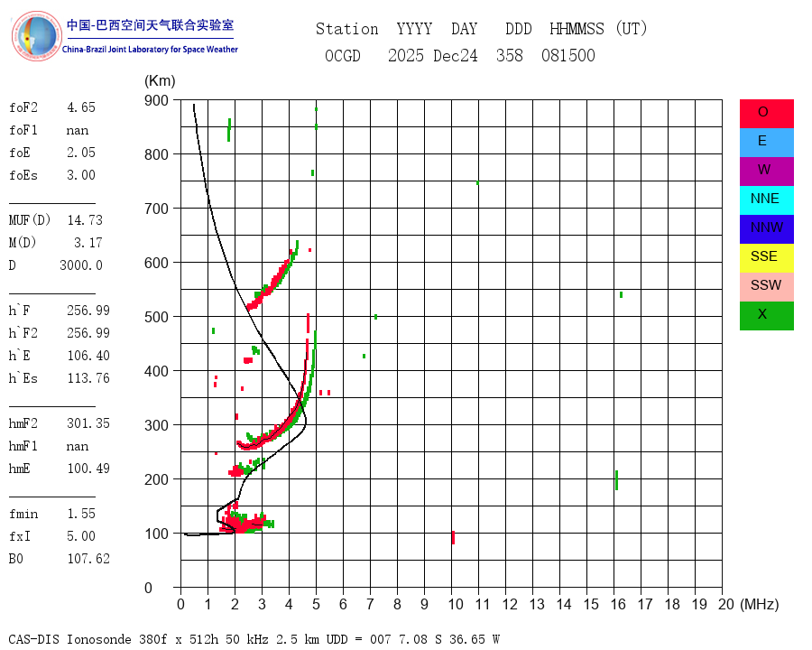Click the station code OCGD

(343, 55)
